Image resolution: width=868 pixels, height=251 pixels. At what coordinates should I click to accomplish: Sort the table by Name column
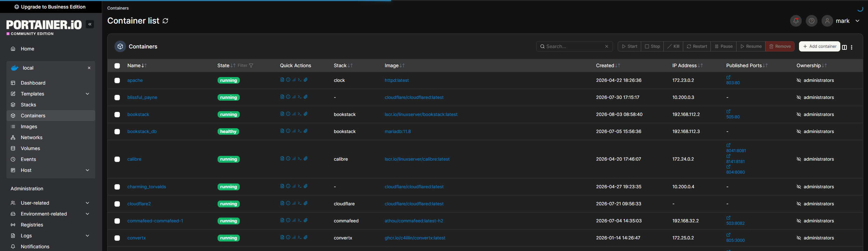pos(137,65)
